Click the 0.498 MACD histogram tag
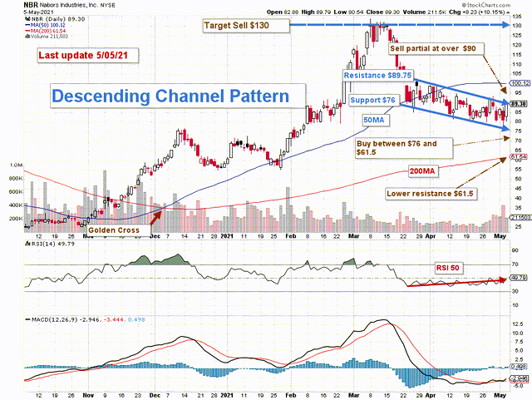 [518, 367]
